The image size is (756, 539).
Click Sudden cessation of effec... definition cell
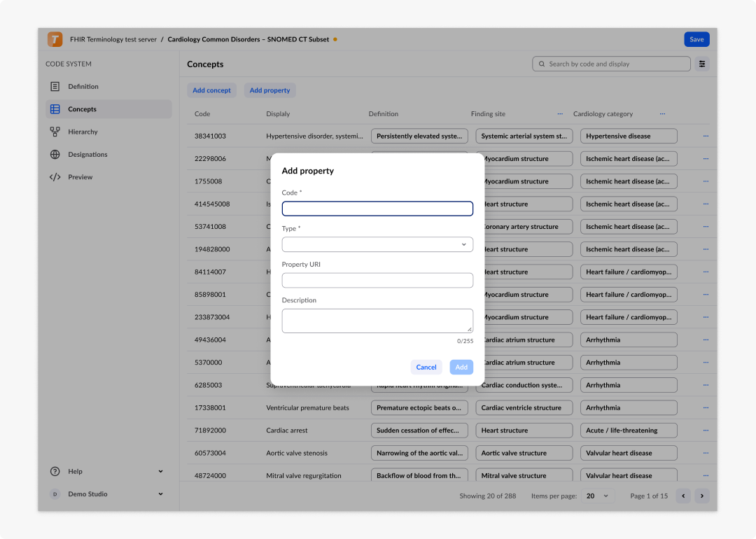[x=419, y=430]
